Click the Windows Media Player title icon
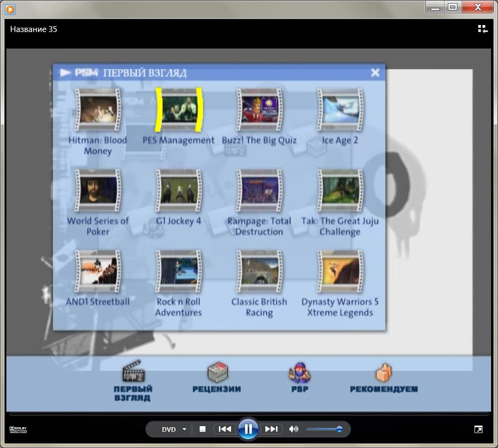This screenshot has width=498, height=448. click(x=10, y=9)
